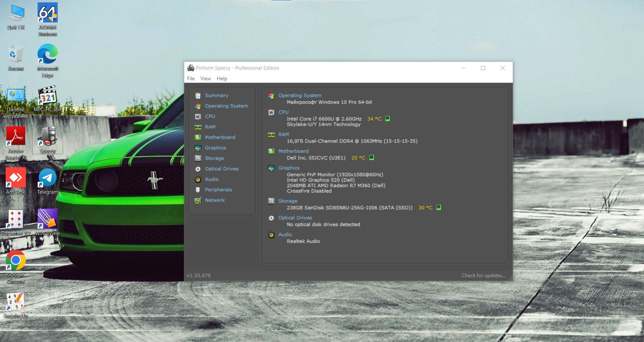Click the Storage heading link in summary panel

288,201
